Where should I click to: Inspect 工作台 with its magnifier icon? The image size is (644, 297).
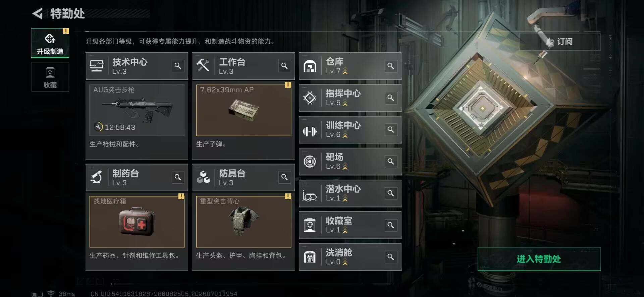coord(284,66)
